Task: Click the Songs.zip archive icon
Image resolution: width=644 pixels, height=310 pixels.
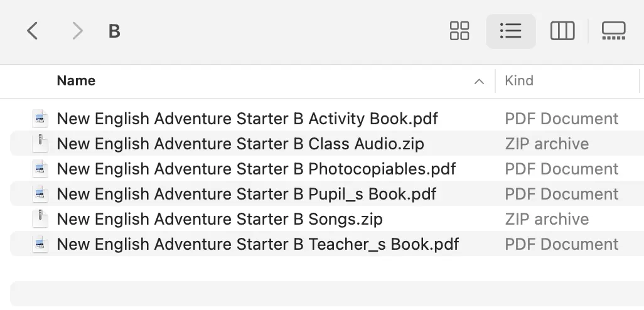Action: point(40,219)
